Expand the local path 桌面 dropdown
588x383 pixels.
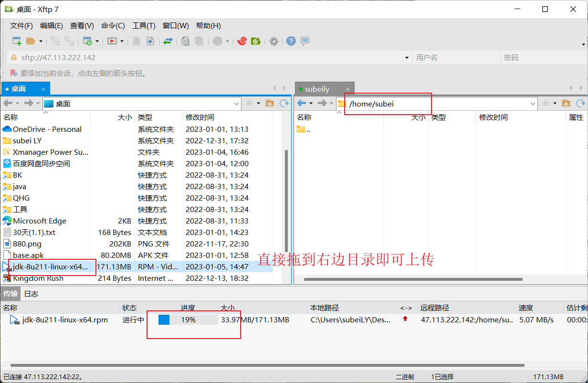tap(237, 104)
